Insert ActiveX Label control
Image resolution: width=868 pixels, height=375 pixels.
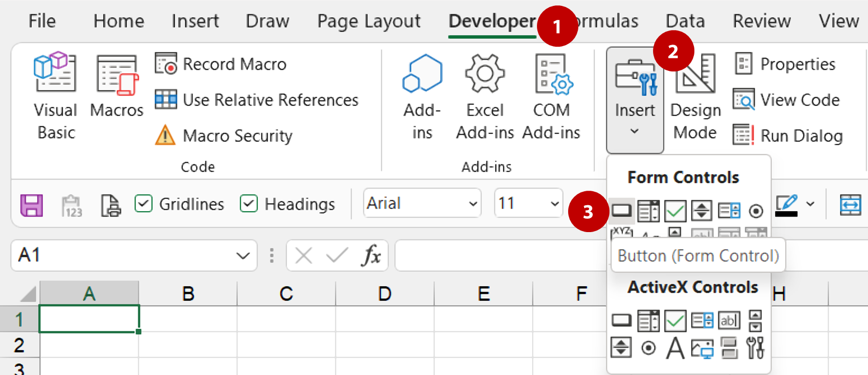pyautogui.click(x=675, y=348)
